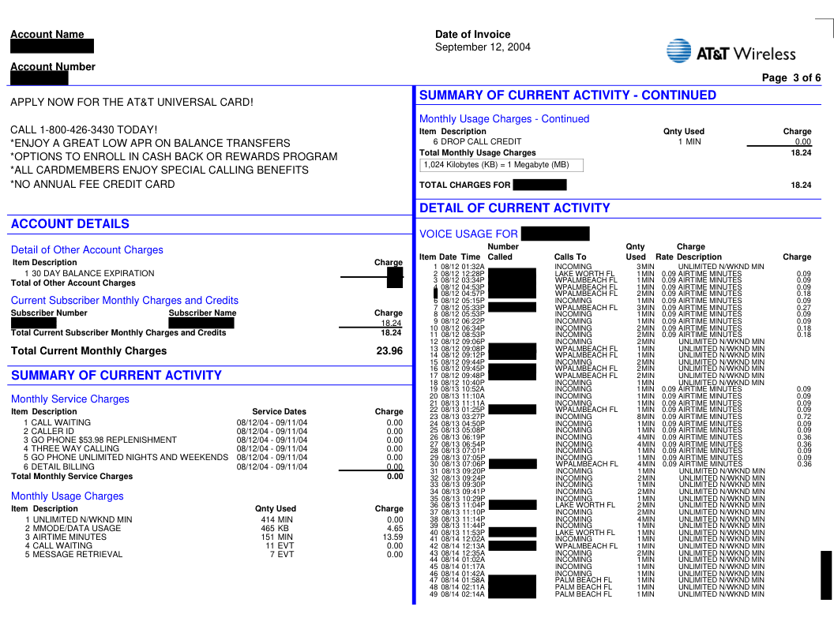Click Detail of Other Account Charges

click(x=87, y=250)
